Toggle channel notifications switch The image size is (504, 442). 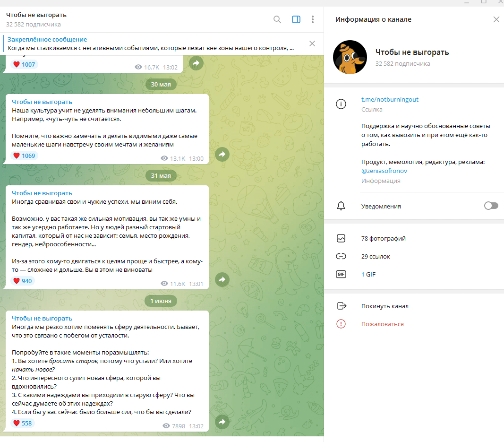[x=491, y=206]
